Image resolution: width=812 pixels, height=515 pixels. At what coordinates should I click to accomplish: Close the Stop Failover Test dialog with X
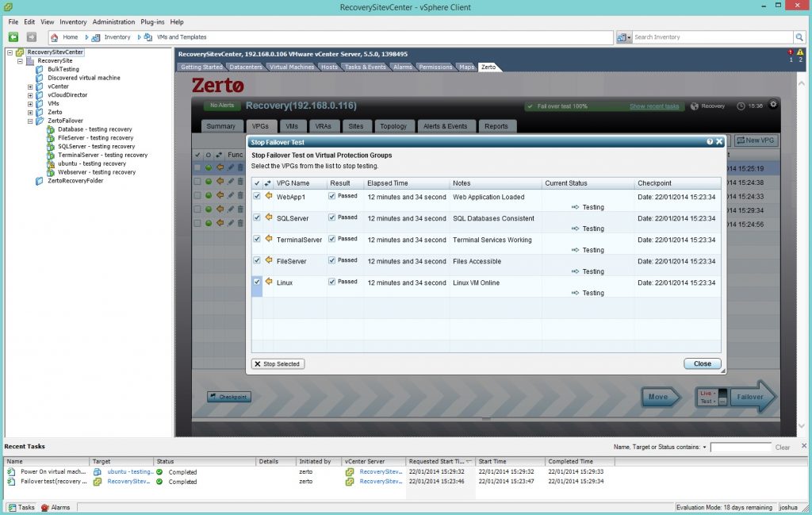point(719,141)
